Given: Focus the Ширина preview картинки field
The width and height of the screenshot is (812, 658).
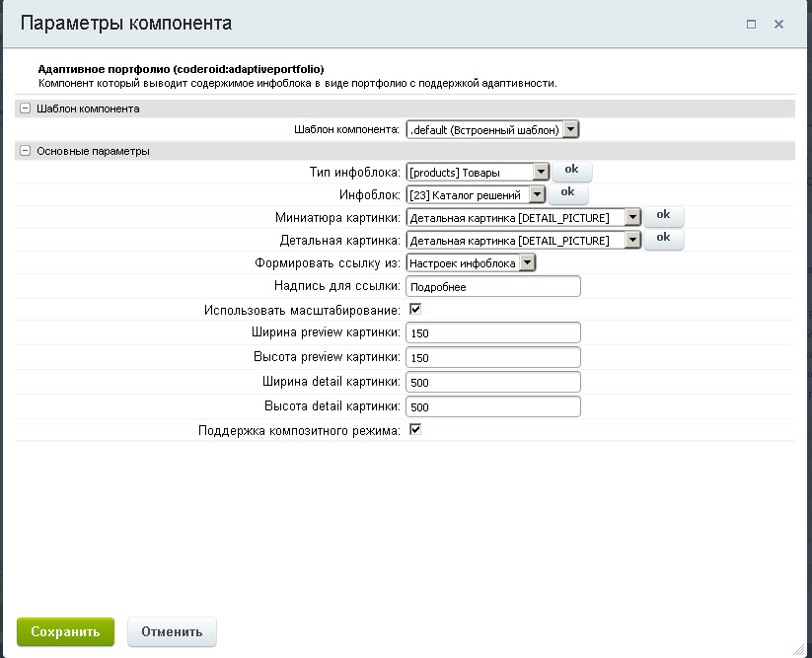Looking at the screenshot, I should point(493,333).
